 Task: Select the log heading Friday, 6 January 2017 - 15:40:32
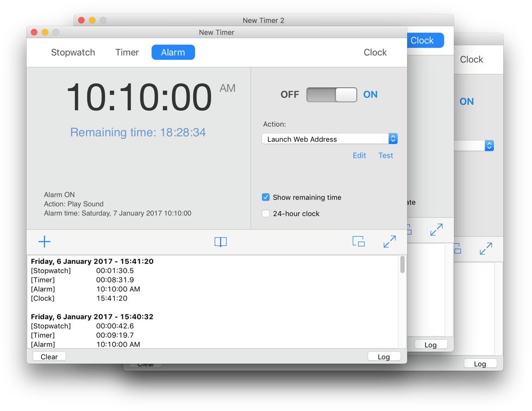click(92, 317)
